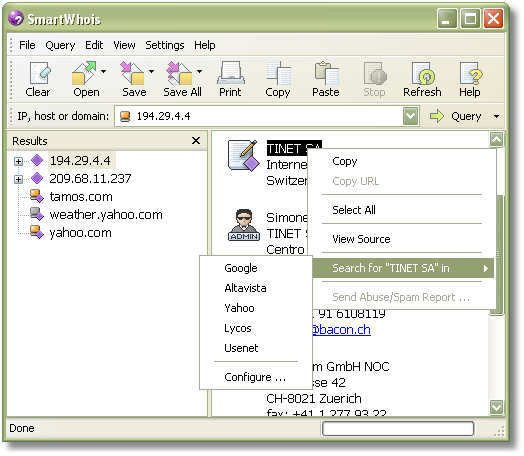Click the status bar progress bar
Screen dimensions: 524x456
click(398, 428)
